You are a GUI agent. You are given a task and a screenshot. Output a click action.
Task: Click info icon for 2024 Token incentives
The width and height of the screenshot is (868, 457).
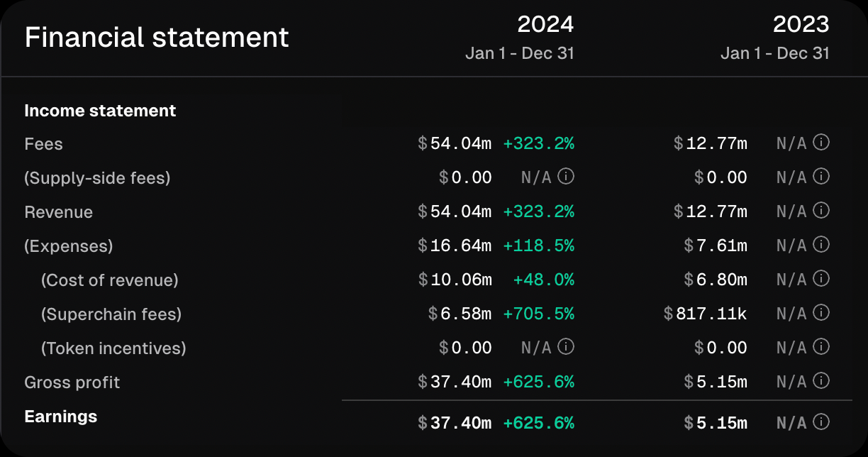(x=566, y=347)
